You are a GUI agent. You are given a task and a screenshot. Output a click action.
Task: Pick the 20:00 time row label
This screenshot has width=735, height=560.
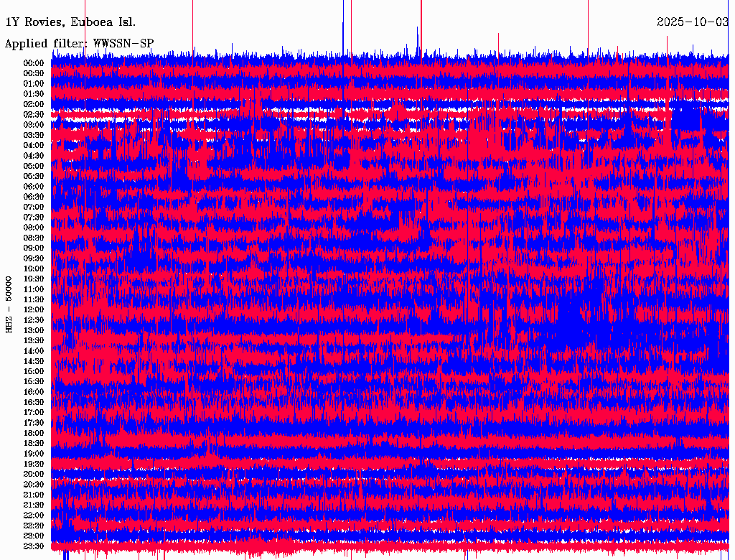[34, 475]
